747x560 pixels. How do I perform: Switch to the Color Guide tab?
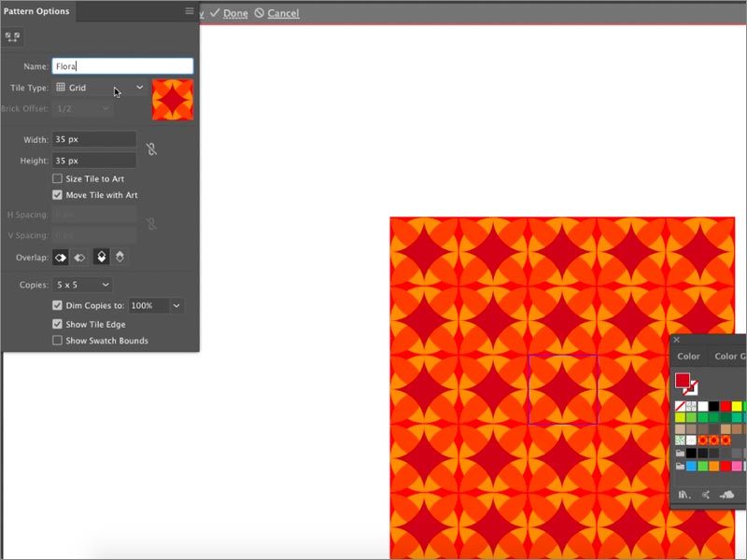[x=728, y=356]
